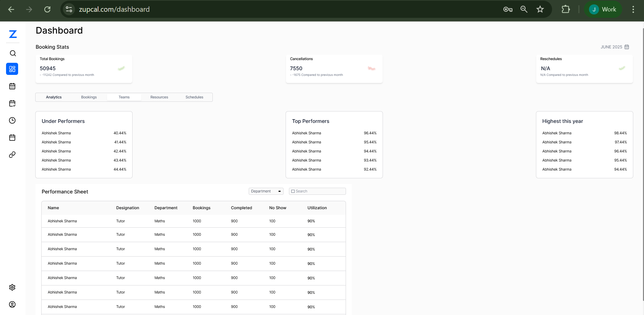Screen dimensions: 644x315
Task: Click the Zupcal Z logo
Action: pyautogui.click(x=12, y=34)
